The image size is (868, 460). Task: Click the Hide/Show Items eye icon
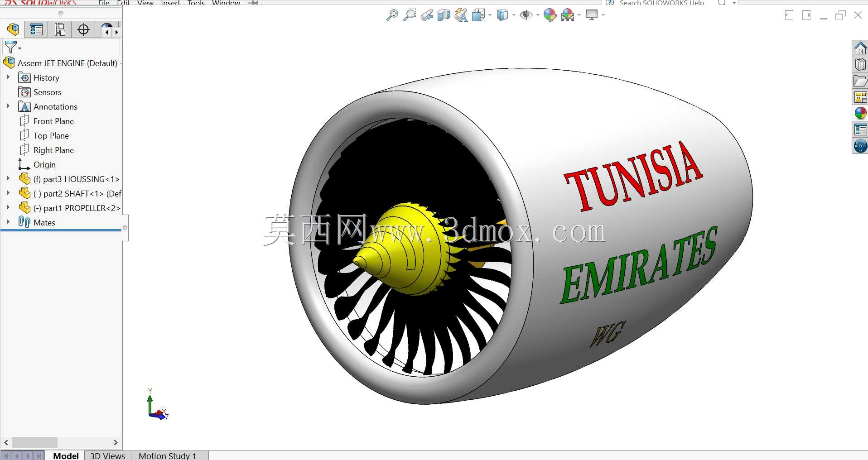click(526, 15)
